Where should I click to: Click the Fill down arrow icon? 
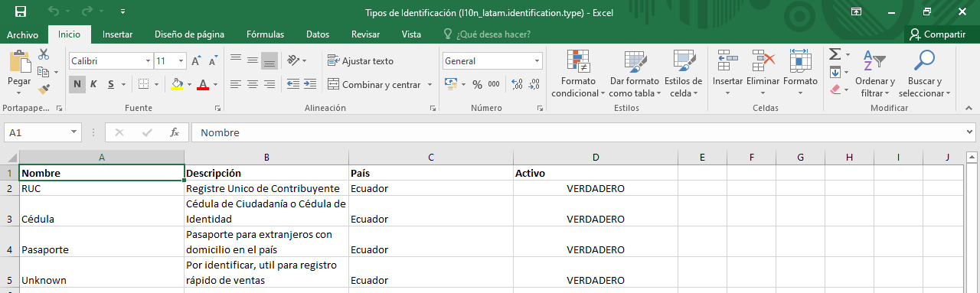point(835,72)
